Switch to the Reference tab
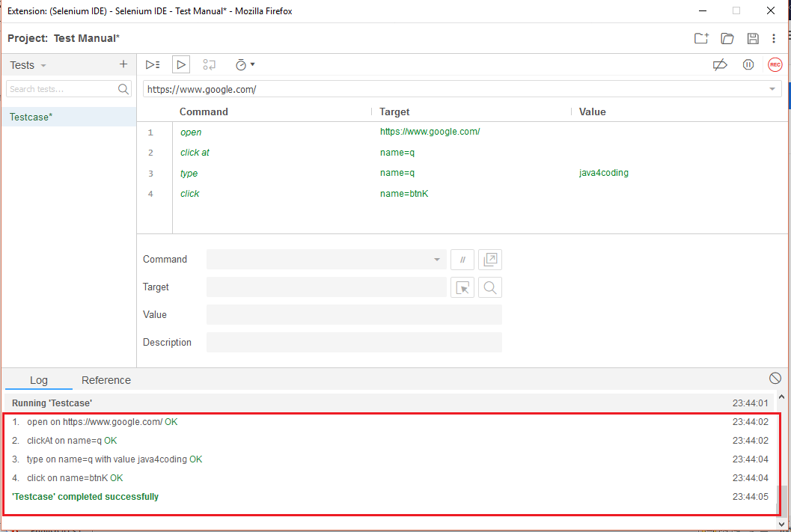 coord(106,380)
